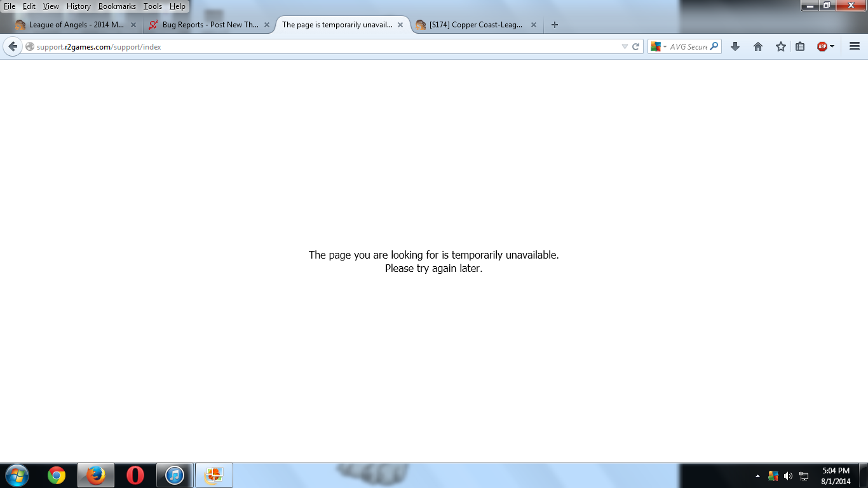This screenshot has height=488, width=868.
Task: Open Opera browser from the taskbar
Action: [135, 475]
